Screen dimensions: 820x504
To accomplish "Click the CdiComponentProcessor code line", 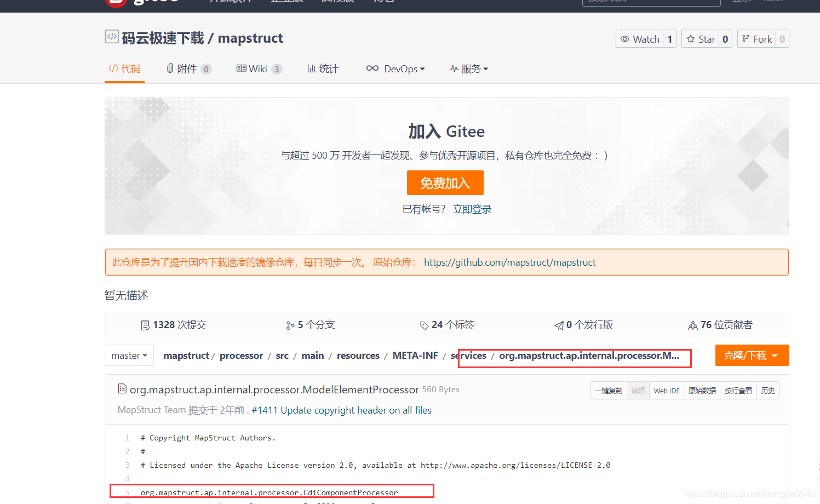I will point(269,492).
